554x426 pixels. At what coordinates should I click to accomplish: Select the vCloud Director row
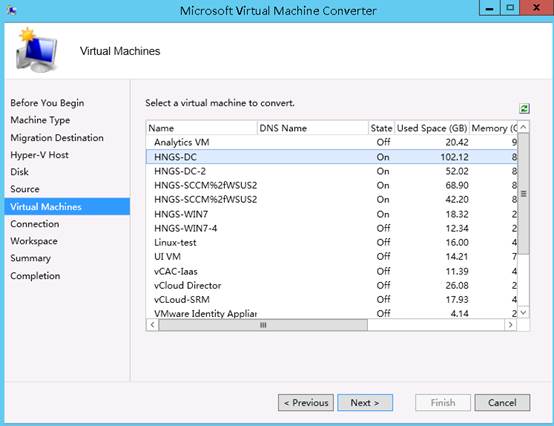click(332, 285)
